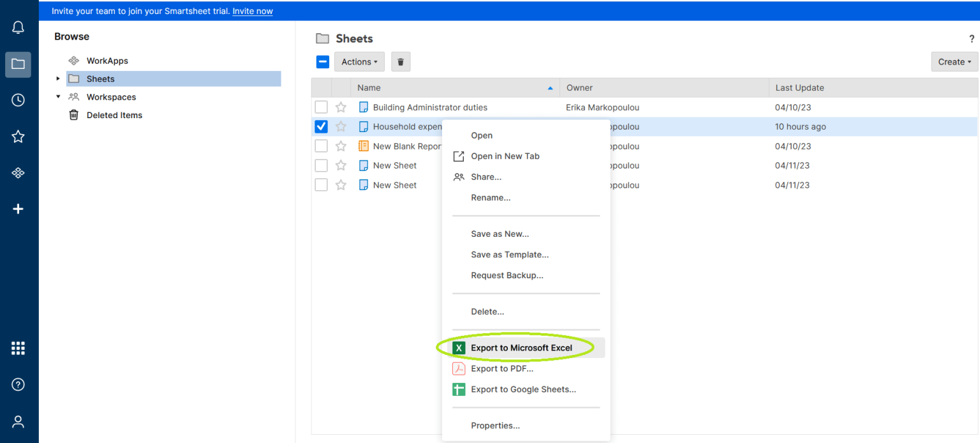
Task: Collapse the Workspaces tree item
Action: click(57, 96)
